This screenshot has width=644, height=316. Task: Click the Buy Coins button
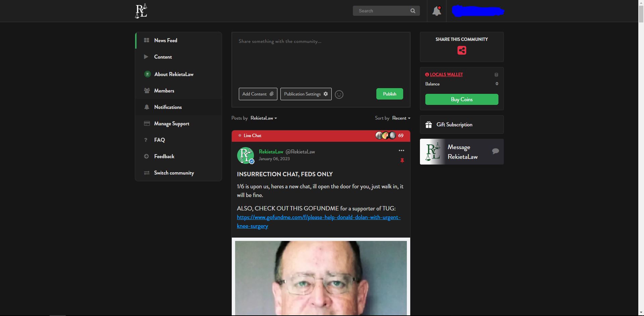point(462,100)
